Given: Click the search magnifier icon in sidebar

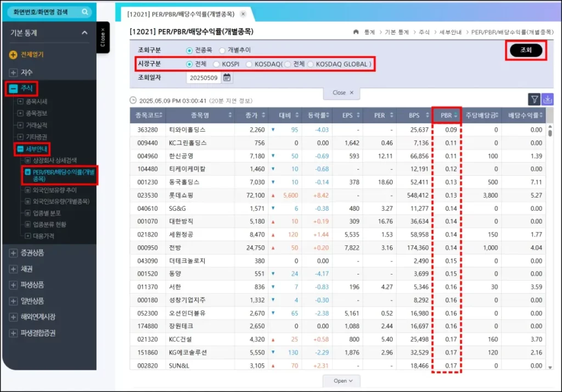Looking at the screenshot, I should 85,12.
